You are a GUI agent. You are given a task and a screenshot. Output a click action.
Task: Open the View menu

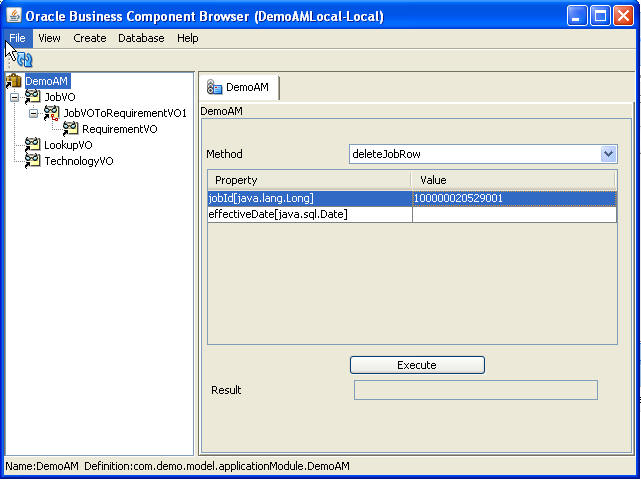49,38
